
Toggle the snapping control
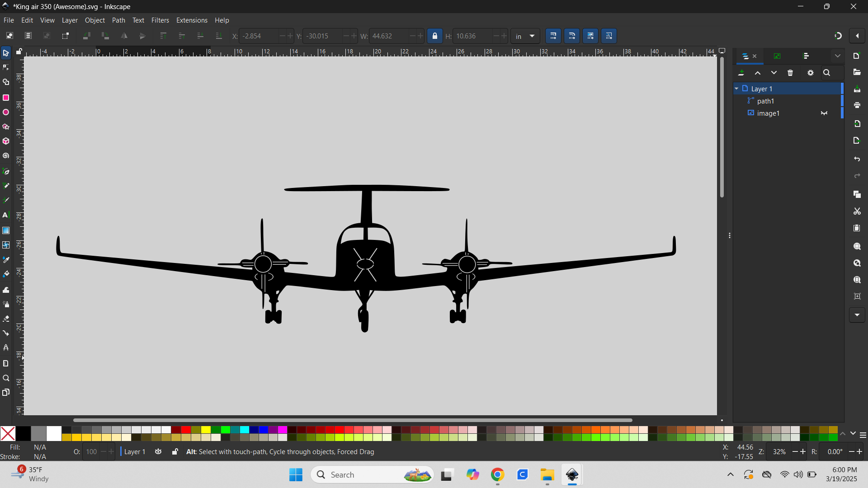click(x=838, y=36)
